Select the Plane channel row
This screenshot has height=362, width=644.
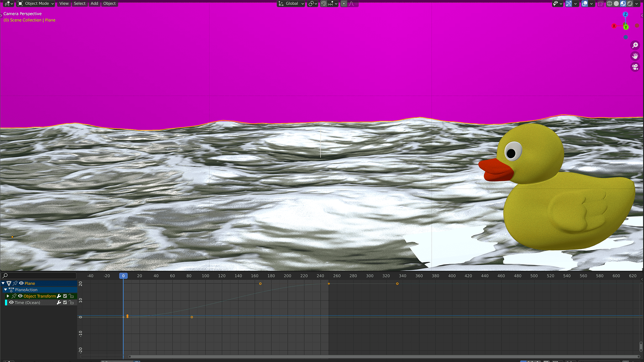click(x=39, y=283)
